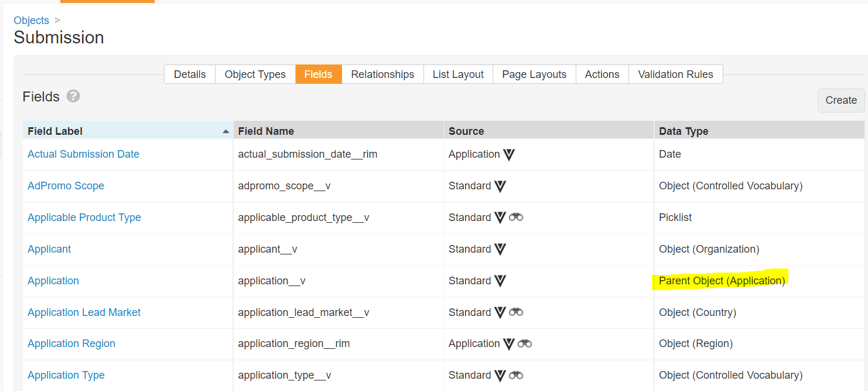Open the Validation Rules tab
Screen dimensions: 868x391
pyautogui.click(x=675, y=74)
